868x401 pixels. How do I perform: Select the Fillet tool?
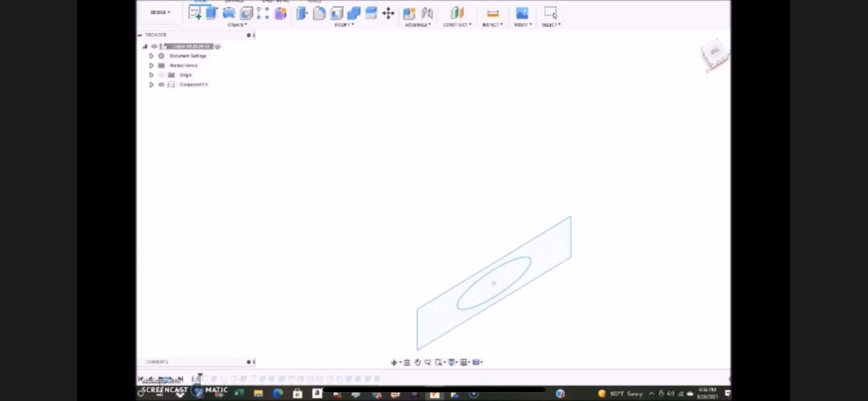pyautogui.click(x=319, y=14)
